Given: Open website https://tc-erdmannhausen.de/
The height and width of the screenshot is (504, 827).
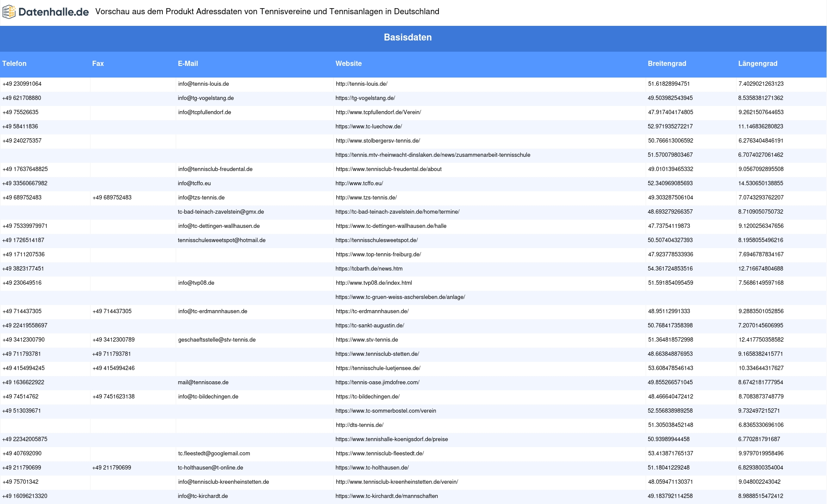Looking at the screenshot, I should (372, 311).
